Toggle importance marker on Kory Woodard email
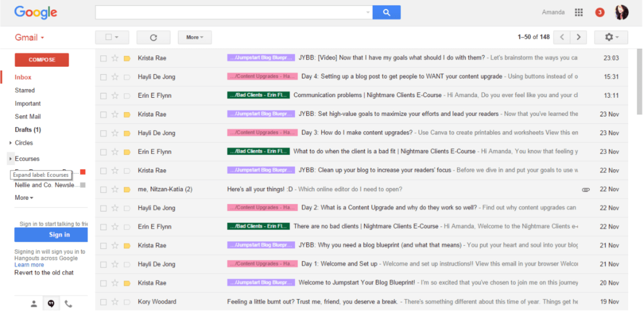Image resolution: width=644 pixels, height=322 pixels. [x=127, y=302]
